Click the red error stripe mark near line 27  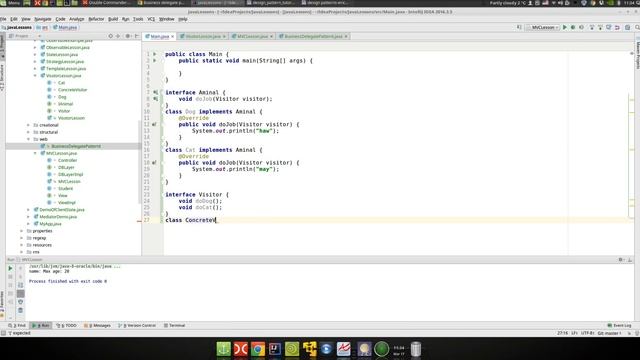[x=139, y=221]
